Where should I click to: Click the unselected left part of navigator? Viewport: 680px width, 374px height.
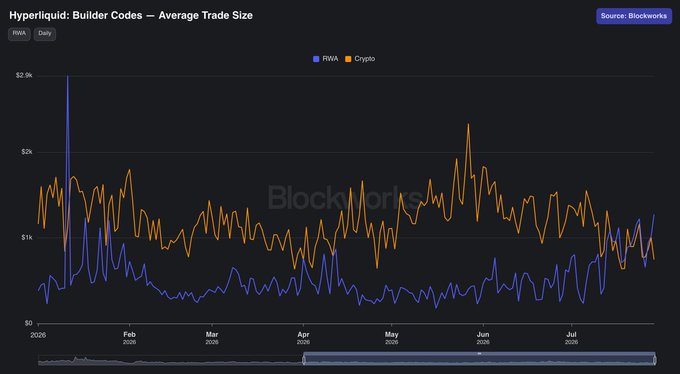point(170,360)
